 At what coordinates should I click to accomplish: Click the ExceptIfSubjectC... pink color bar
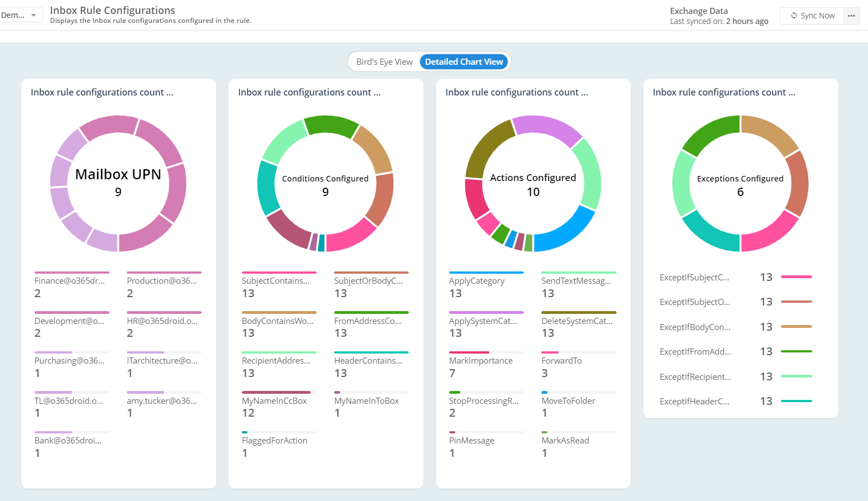tap(796, 277)
